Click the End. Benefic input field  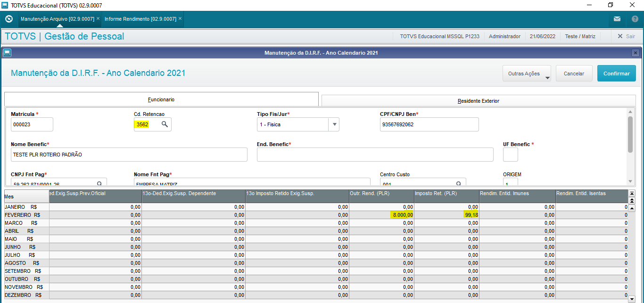tap(375, 155)
